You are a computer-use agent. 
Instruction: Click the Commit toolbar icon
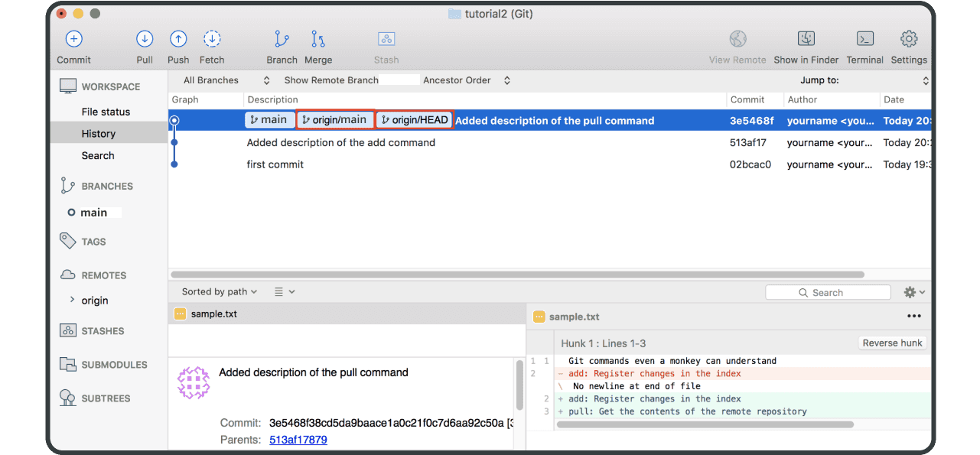(73, 39)
